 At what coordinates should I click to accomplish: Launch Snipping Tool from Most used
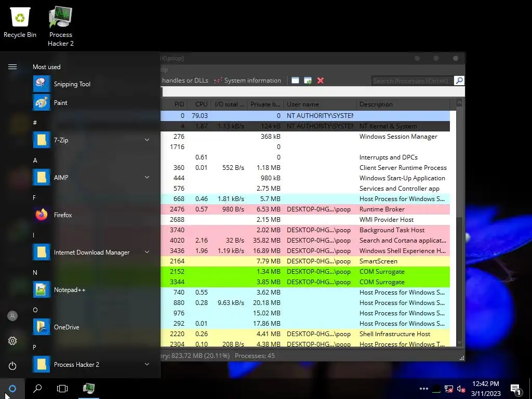91,84
